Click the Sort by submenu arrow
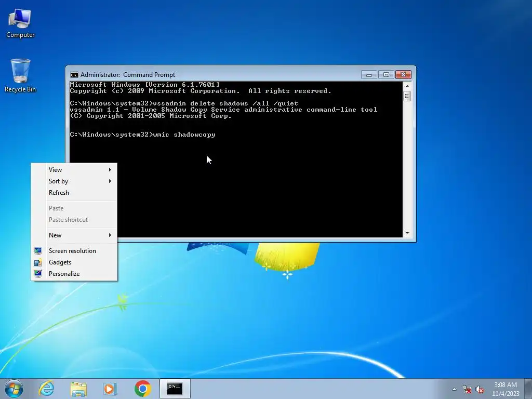This screenshot has height=399, width=532. (110, 181)
